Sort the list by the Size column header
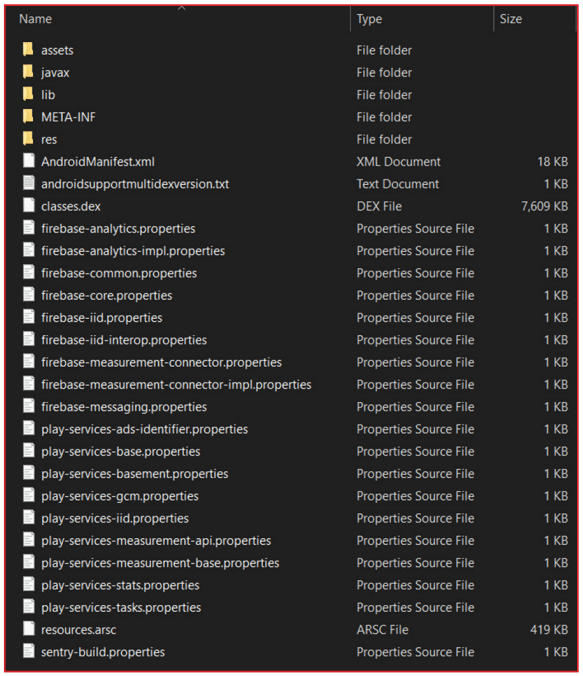The height and width of the screenshot is (676, 583). (x=511, y=19)
